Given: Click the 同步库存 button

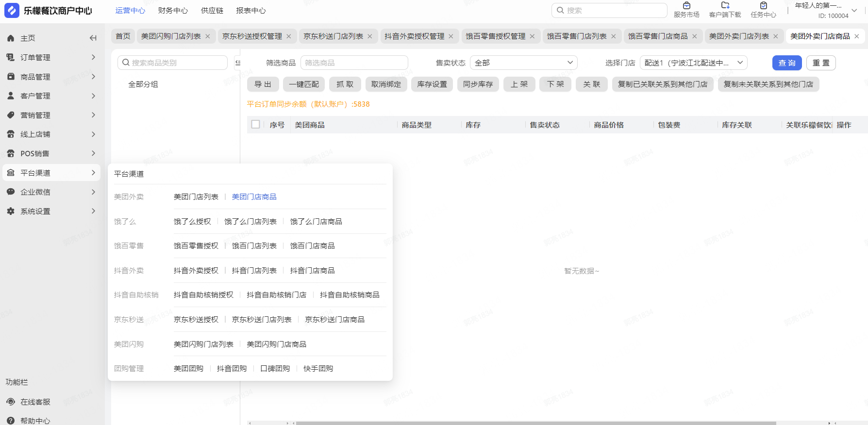Looking at the screenshot, I should [x=478, y=84].
